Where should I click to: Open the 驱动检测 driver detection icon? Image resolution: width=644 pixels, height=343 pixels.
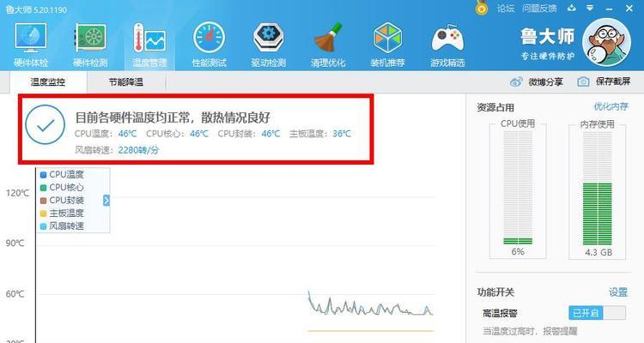[x=269, y=38]
